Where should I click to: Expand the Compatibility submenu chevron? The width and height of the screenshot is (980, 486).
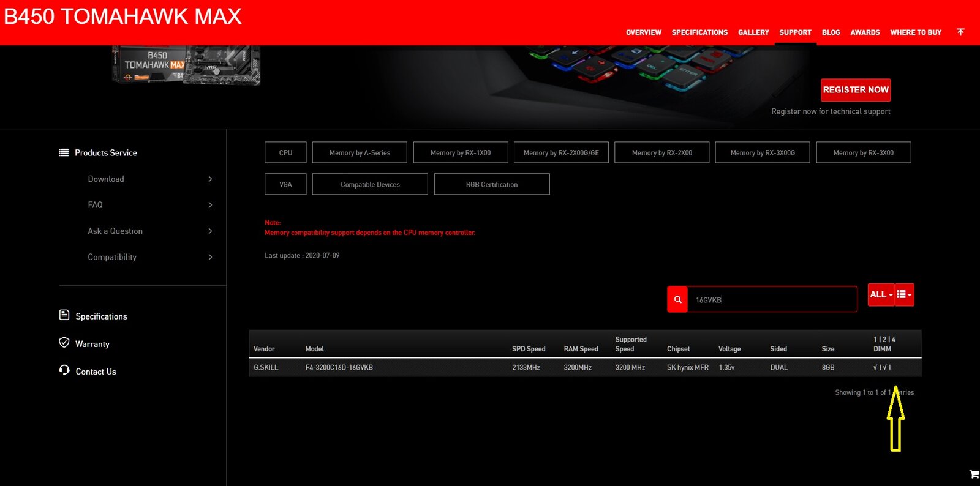click(210, 257)
